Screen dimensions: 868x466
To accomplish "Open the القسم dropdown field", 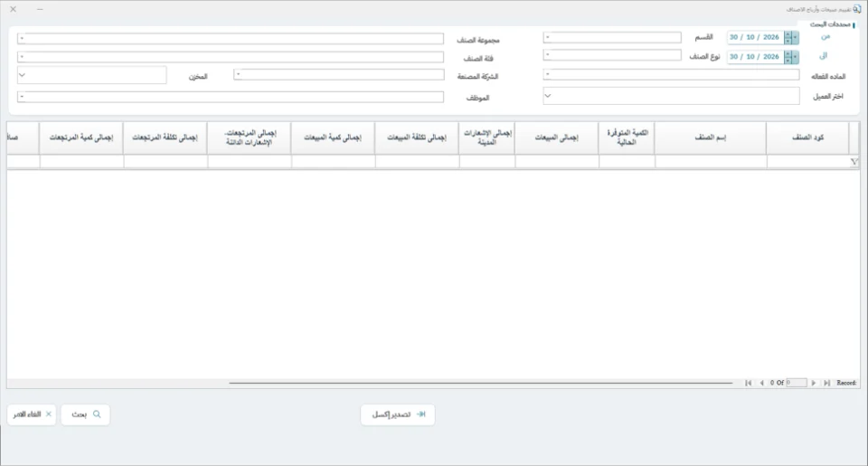I will [612, 37].
